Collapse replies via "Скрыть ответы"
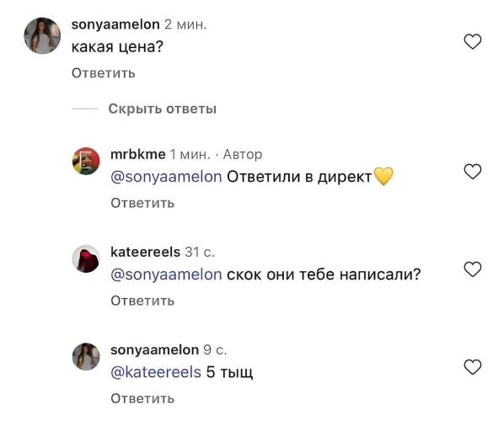Viewport: 504px width, 421px height. coord(162,109)
